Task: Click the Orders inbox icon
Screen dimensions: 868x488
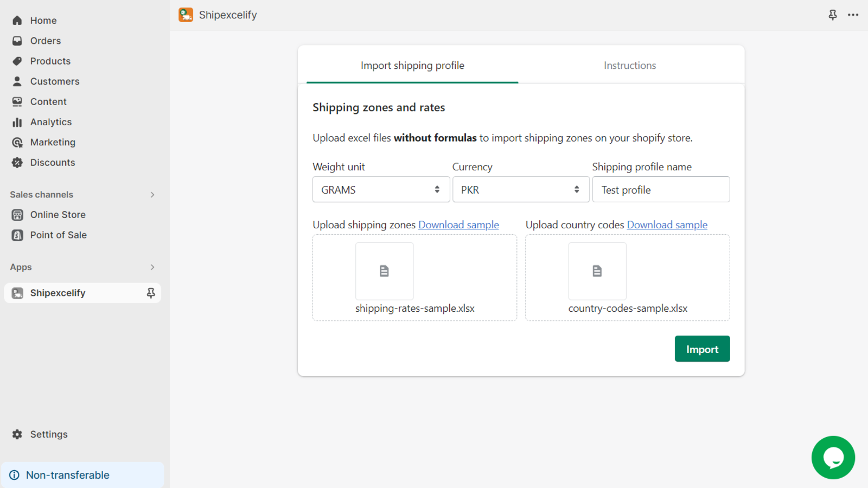Action: point(17,41)
